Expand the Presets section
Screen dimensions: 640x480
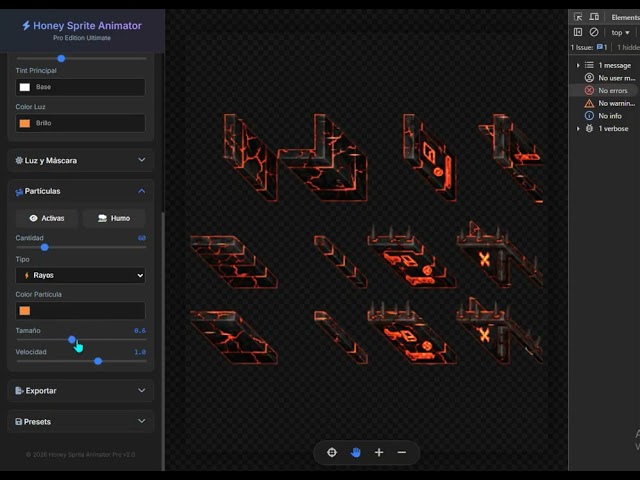tap(81, 422)
